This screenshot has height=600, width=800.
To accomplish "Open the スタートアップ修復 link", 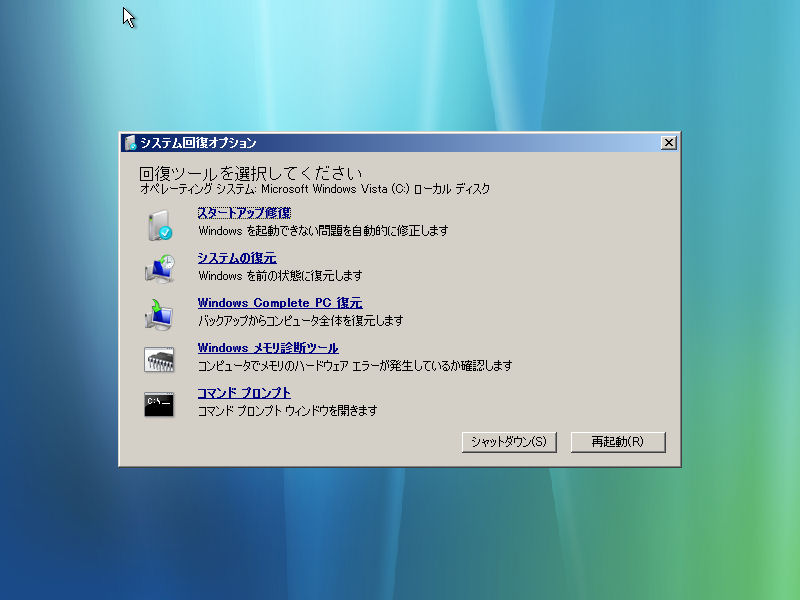I will [x=244, y=213].
